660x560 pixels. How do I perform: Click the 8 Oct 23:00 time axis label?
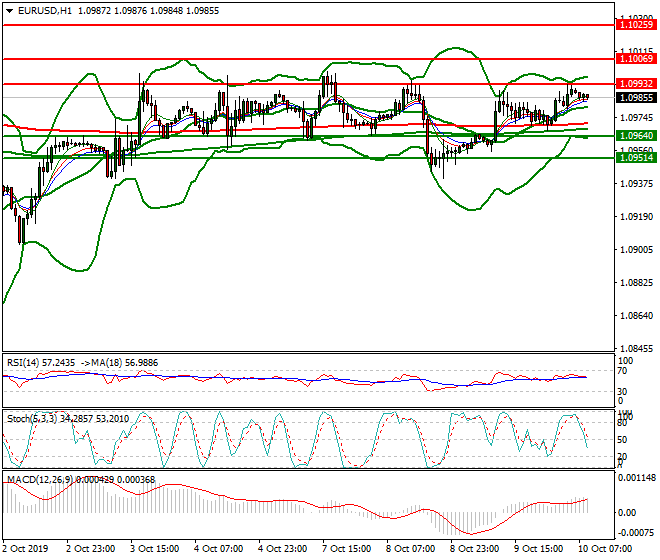pos(475,549)
